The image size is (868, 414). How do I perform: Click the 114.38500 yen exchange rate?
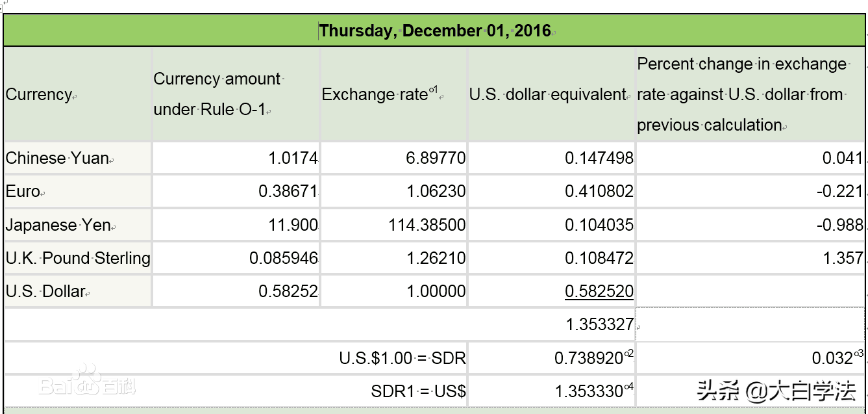pos(426,226)
